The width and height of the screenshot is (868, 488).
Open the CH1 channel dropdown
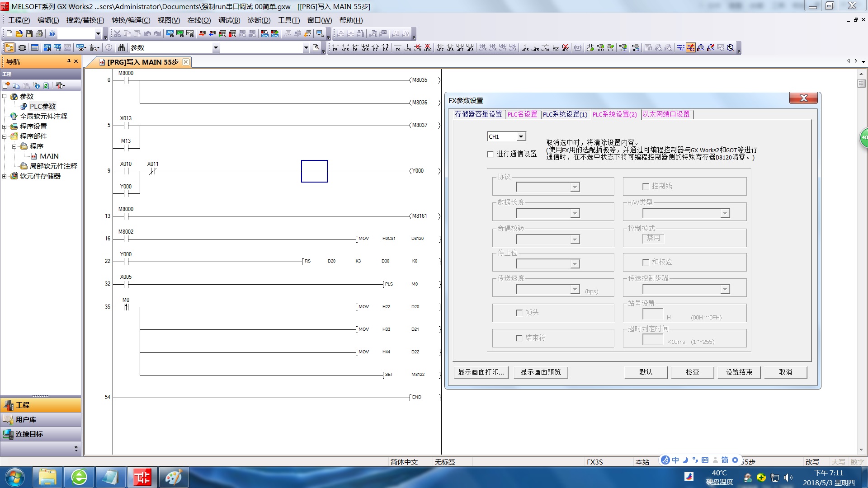click(x=521, y=136)
